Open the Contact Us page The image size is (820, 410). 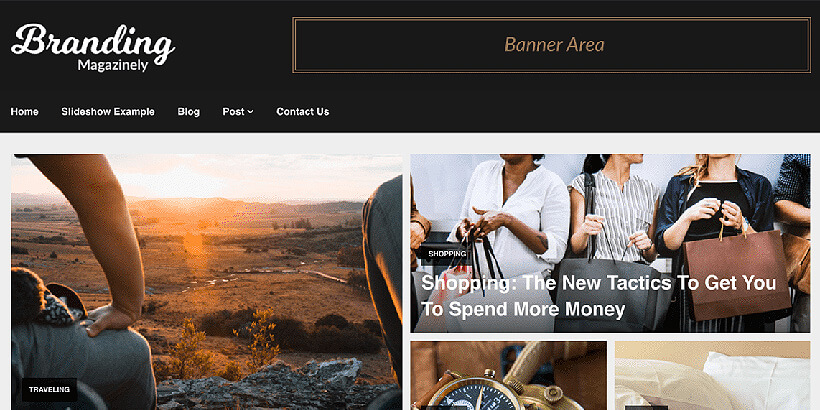[x=303, y=111]
